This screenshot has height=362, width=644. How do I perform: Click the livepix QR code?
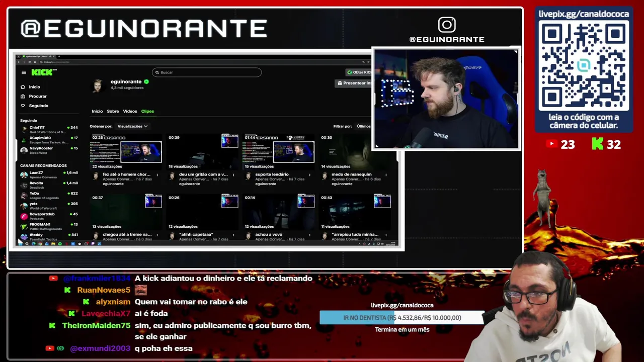coord(584,65)
